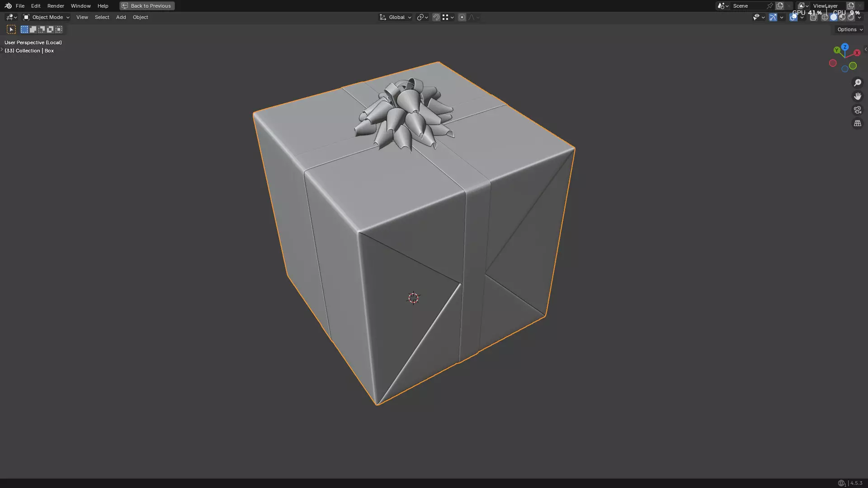Open the Edit menu

pyautogui.click(x=36, y=6)
